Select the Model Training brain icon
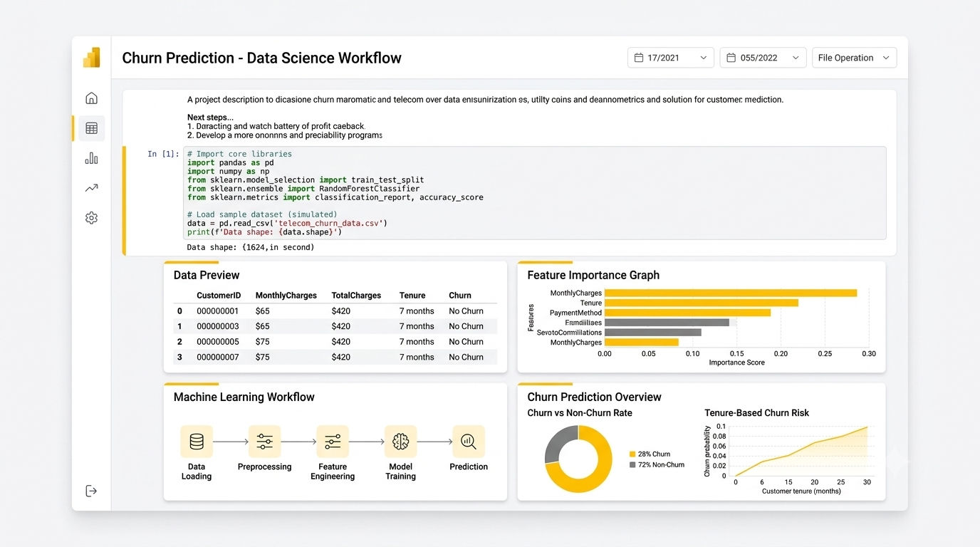Screen dimensions: 980x547 [x=400, y=442]
